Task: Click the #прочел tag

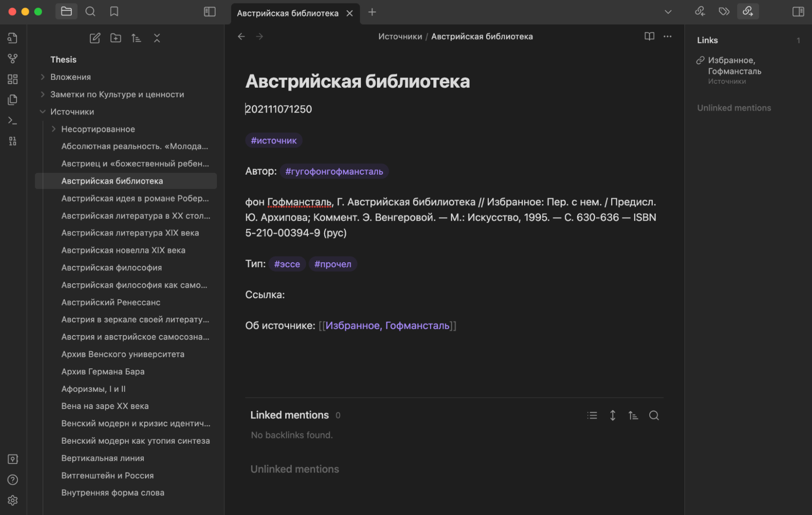Action: point(333,264)
